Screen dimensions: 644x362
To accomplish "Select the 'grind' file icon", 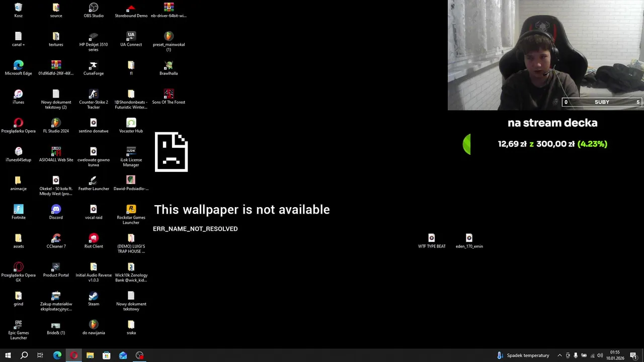I will point(18,299).
